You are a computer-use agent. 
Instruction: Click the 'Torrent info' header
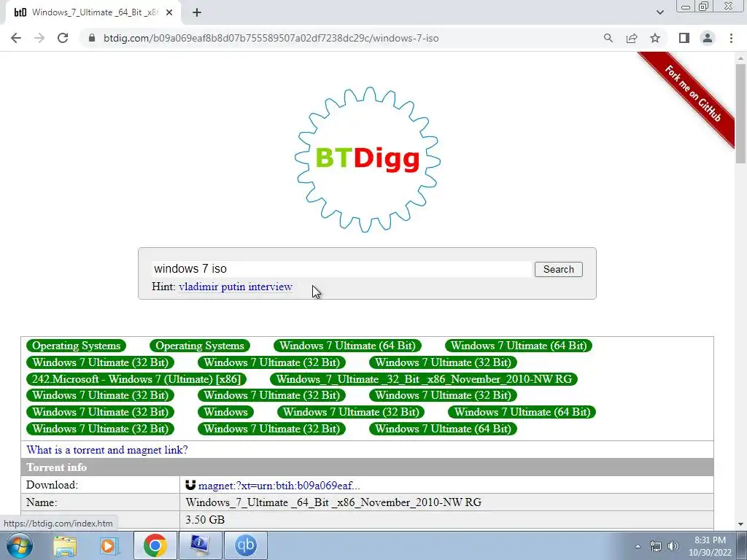57,467
